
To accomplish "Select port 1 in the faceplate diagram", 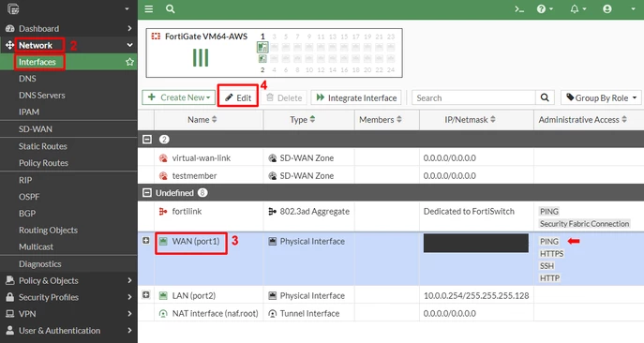I will [x=262, y=47].
